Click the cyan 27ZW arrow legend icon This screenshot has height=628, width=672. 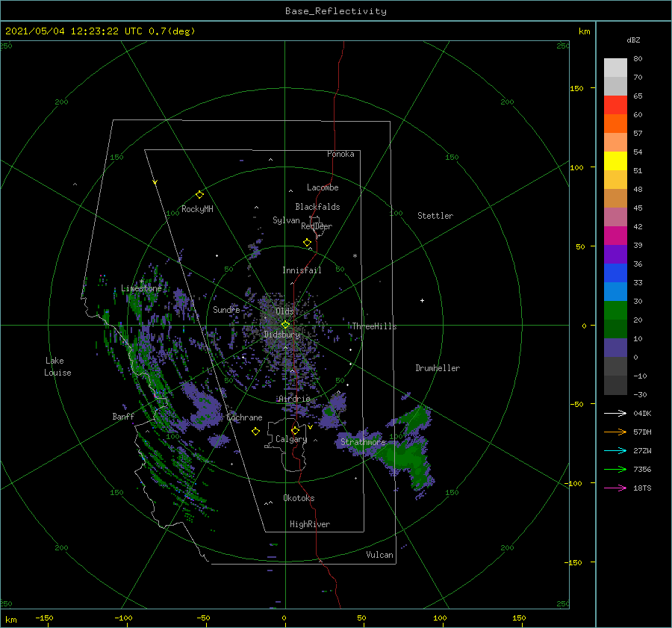(615, 450)
